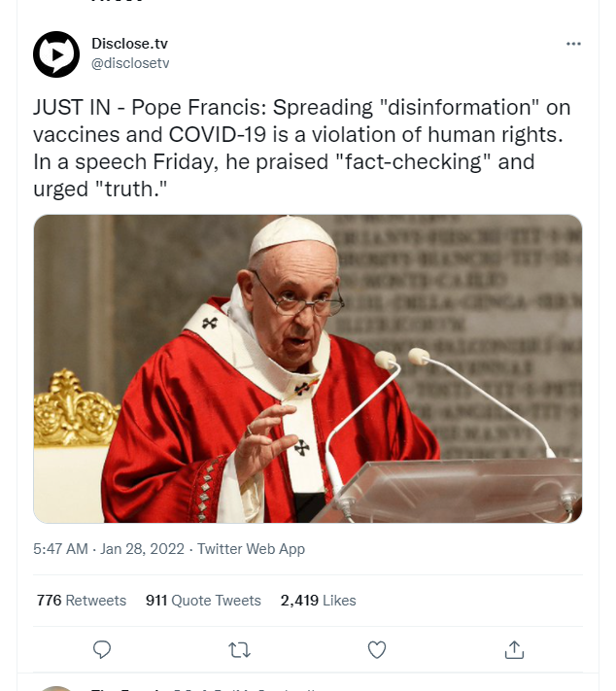
Task: Click the microphones in the tweet photo
Action: coord(403,362)
